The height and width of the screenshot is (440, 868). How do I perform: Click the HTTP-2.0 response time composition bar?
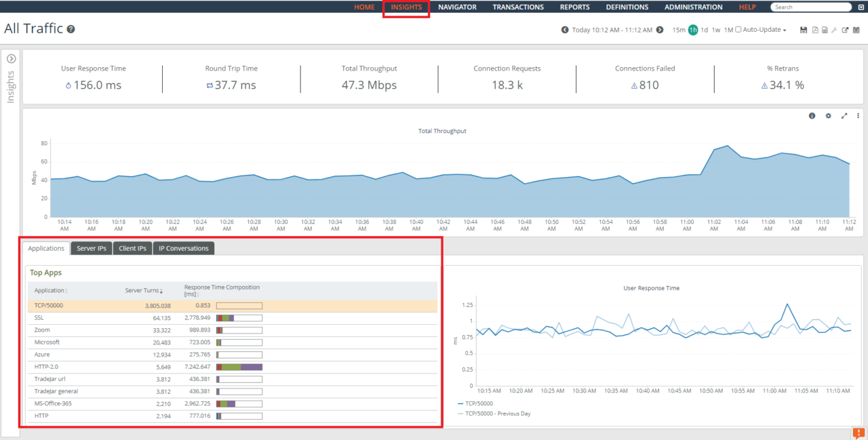click(x=239, y=366)
